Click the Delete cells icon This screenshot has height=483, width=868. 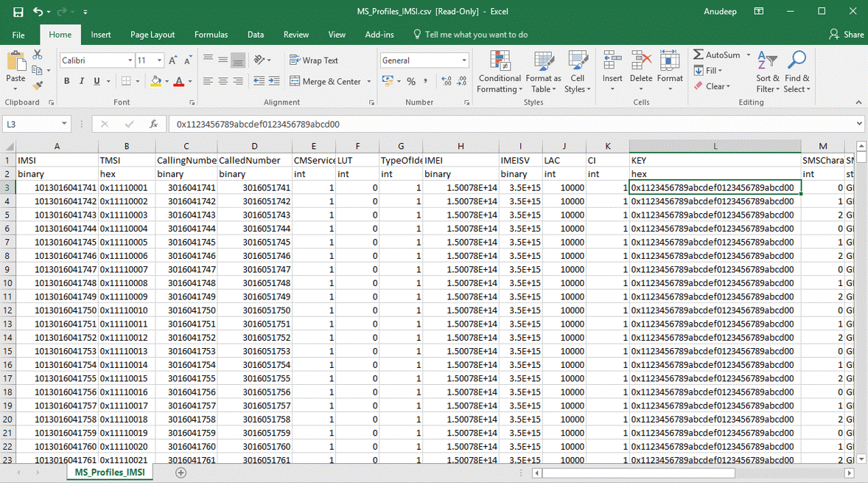coord(640,62)
